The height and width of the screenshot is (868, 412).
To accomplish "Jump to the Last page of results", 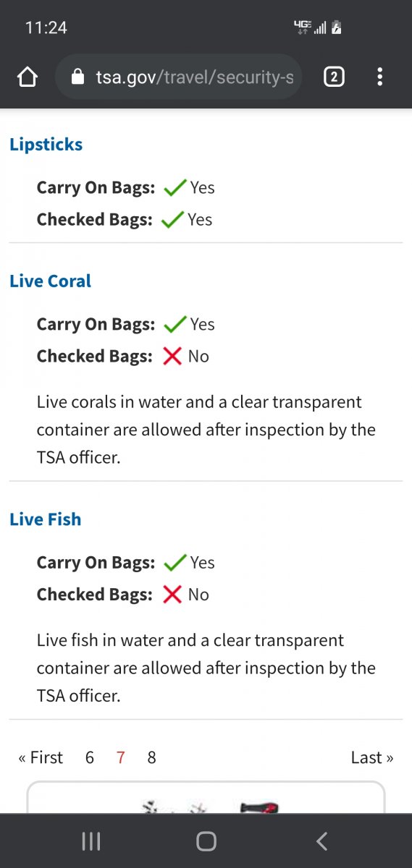I will pos(372,757).
